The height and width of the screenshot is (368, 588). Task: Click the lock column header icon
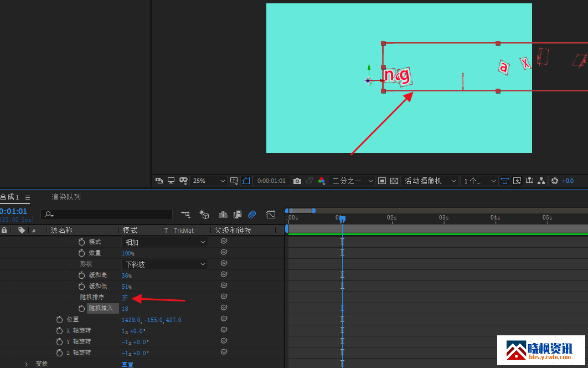4,230
